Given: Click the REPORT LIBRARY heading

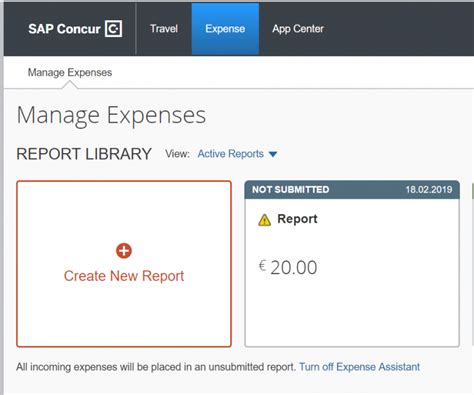Looking at the screenshot, I should point(84,154).
